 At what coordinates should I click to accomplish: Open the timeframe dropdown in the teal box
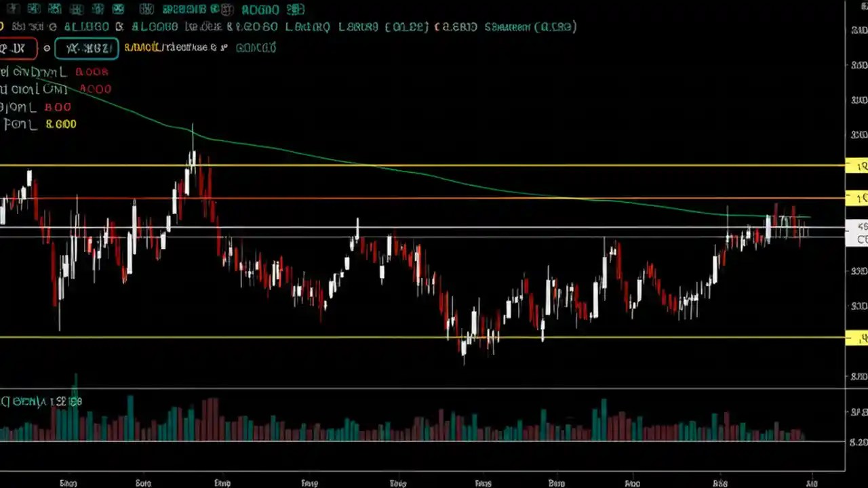86,48
